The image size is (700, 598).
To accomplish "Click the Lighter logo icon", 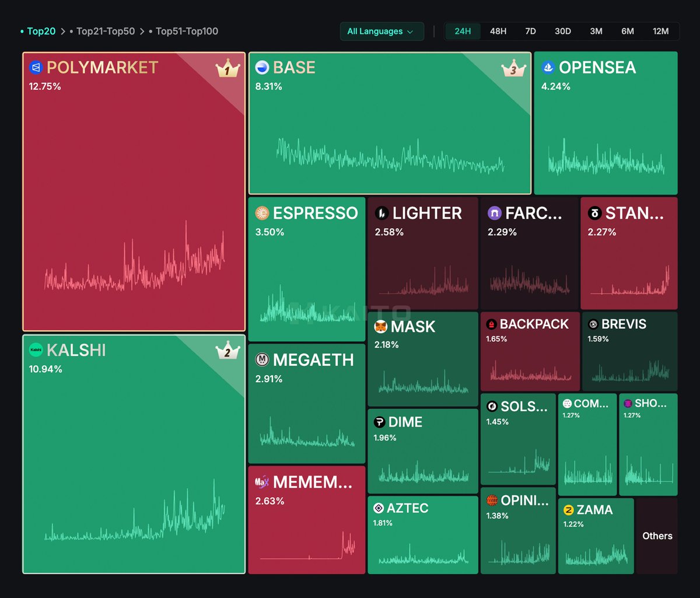I will point(382,214).
